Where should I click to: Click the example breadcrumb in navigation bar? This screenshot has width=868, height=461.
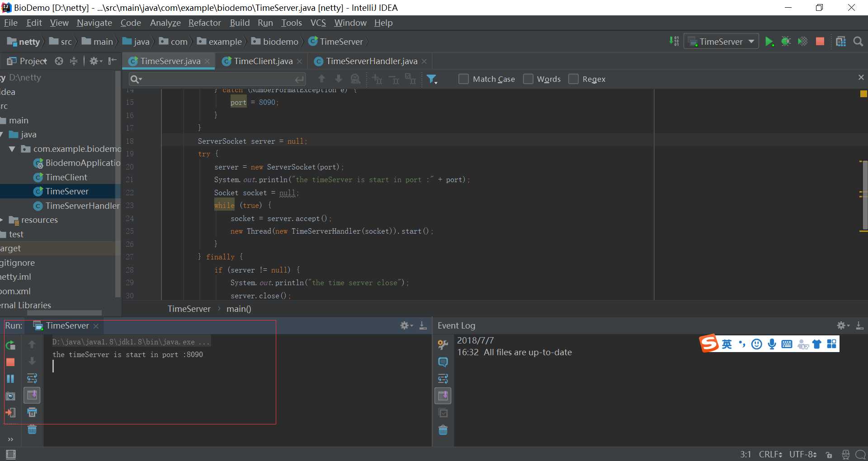(x=220, y=42)
